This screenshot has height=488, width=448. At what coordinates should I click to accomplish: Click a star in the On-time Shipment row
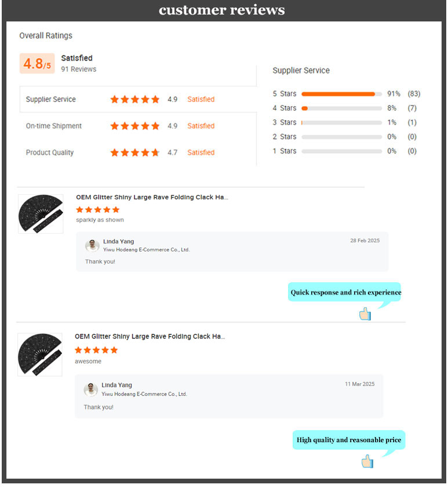[x=134, y=126]
